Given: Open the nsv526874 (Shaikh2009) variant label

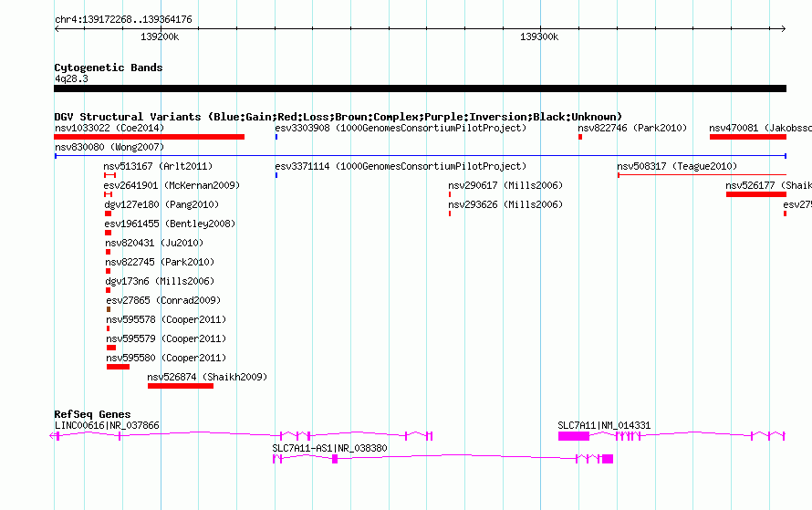Looking at the screenshot, I should [207, 377].
